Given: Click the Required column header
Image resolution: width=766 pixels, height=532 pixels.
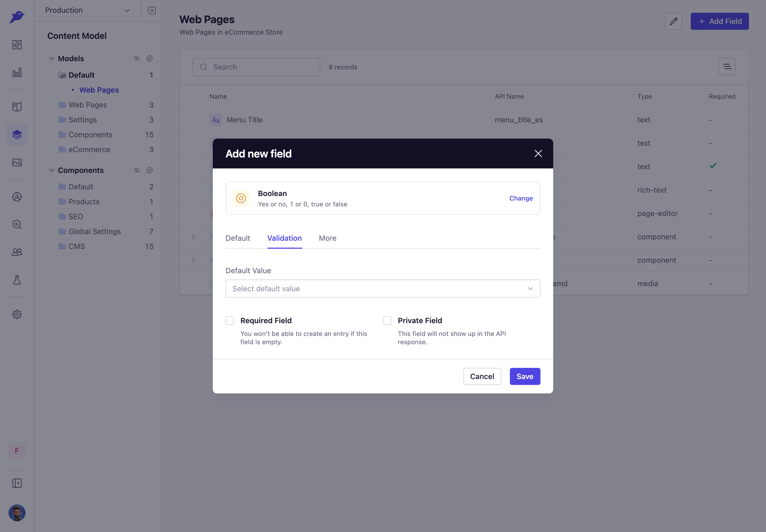Looking at the screenshot, I should point(722,96).
